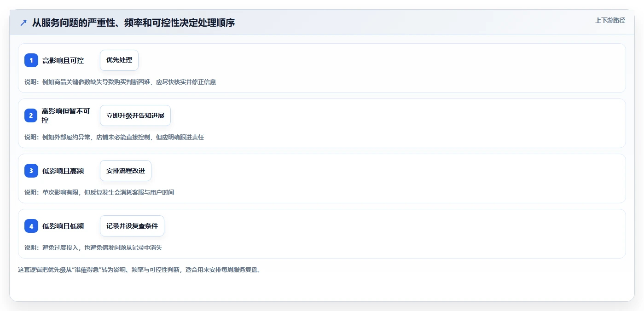Viewport: 644px width, 311px height.
Task: Click the 优先处理 button
Action: pos(119,60)
